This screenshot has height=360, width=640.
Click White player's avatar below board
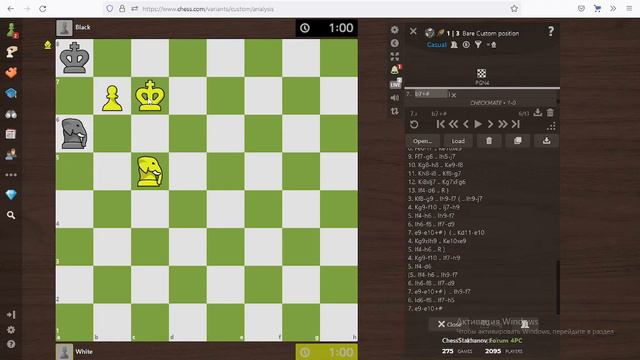click(x=64, y=352)
